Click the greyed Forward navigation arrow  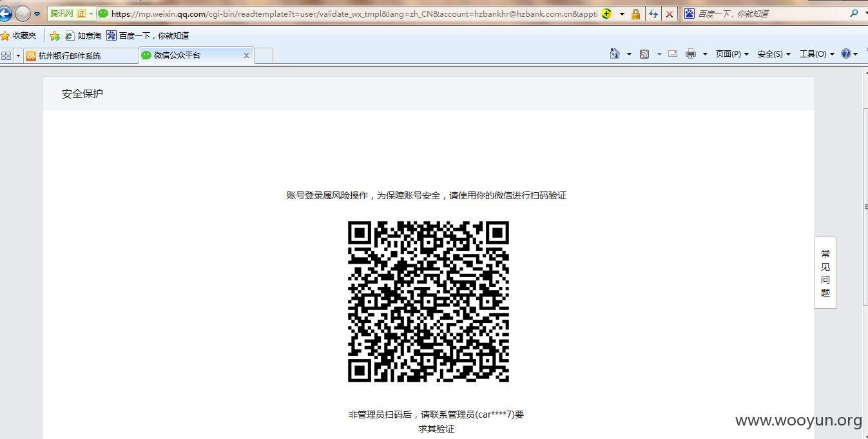click(23, 14)
